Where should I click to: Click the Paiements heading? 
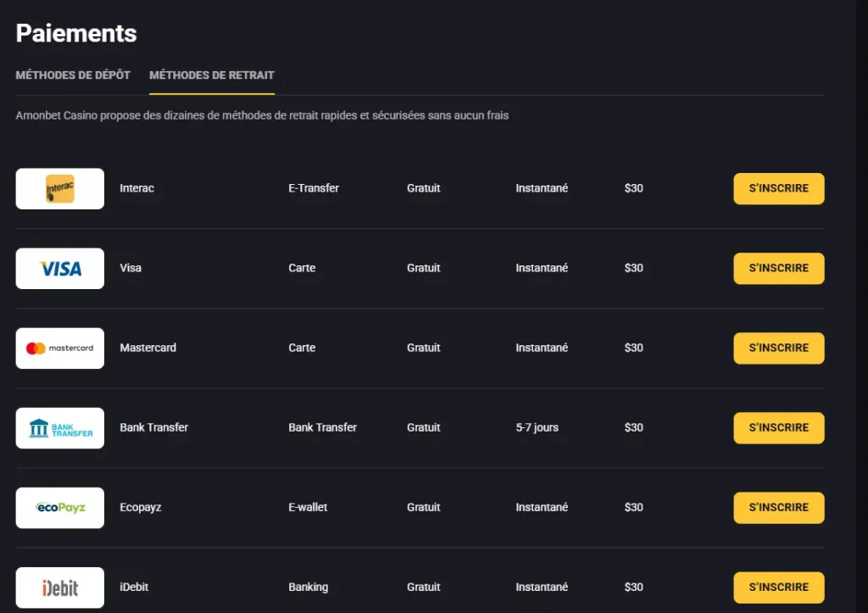(x=76, y=33)
